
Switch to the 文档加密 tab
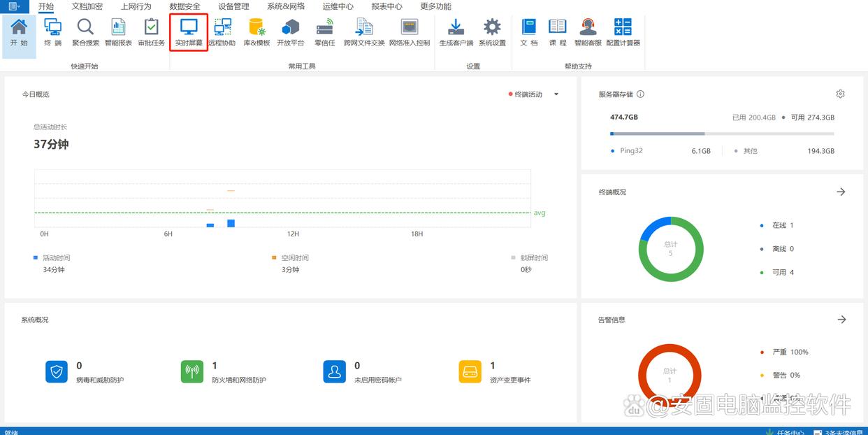(x=87, y=6)
